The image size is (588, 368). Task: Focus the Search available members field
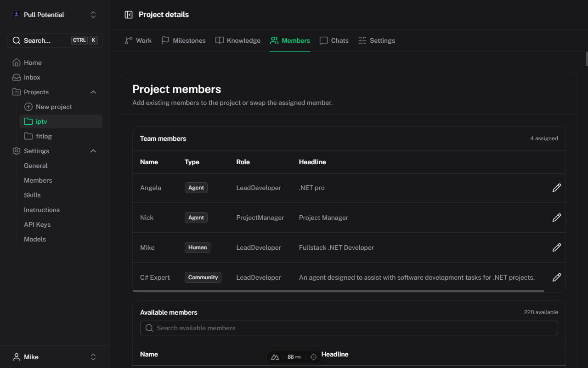349,328
